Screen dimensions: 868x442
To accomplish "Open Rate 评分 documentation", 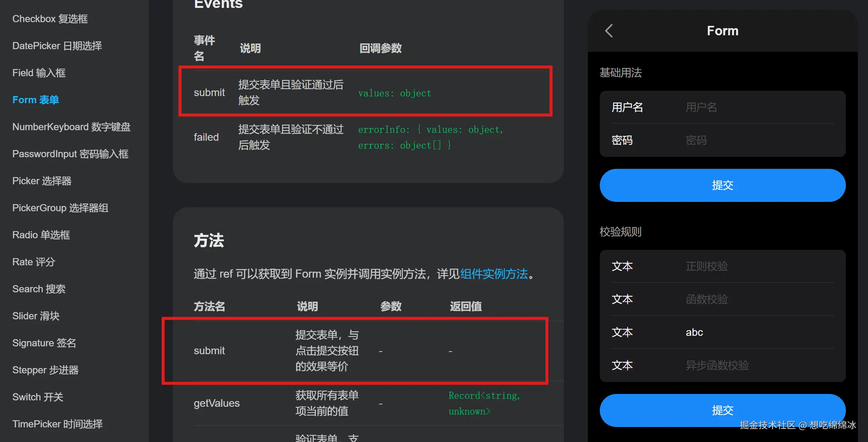I will (x=33, y=262).
